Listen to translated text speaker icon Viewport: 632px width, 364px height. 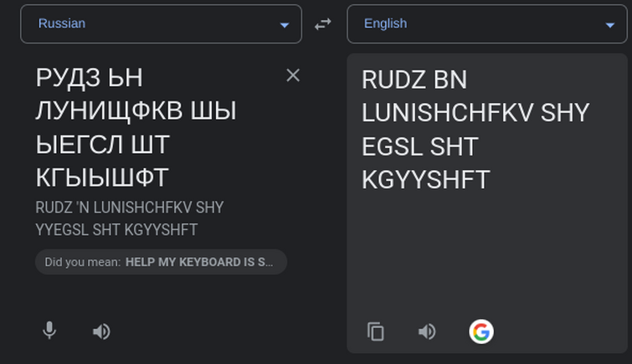click(427, 331)
